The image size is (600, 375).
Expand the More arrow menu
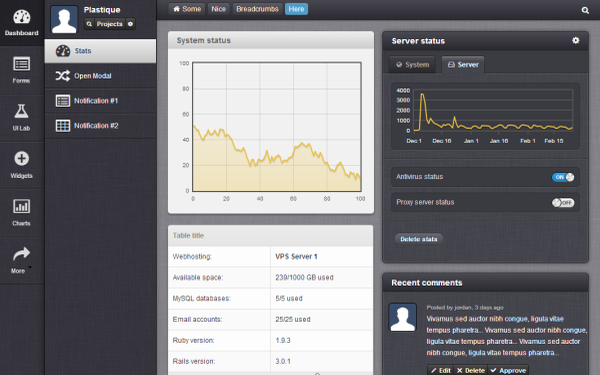pos(21,254)
